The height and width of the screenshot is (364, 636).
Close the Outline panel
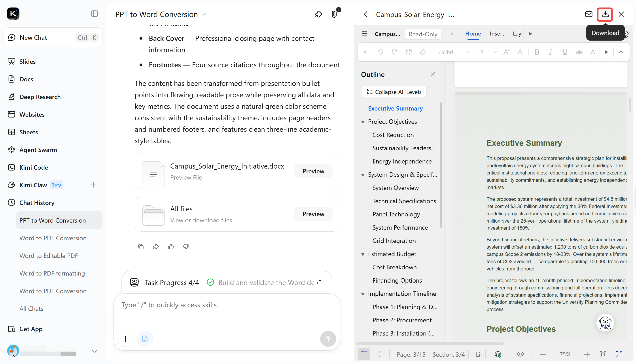pos(432,74)
